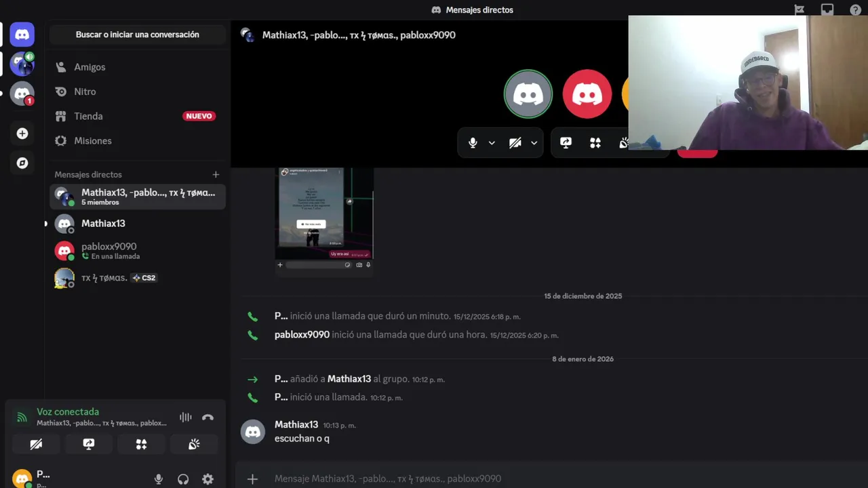Open inbox icon in title bar
868x488 pixels.
827,9
